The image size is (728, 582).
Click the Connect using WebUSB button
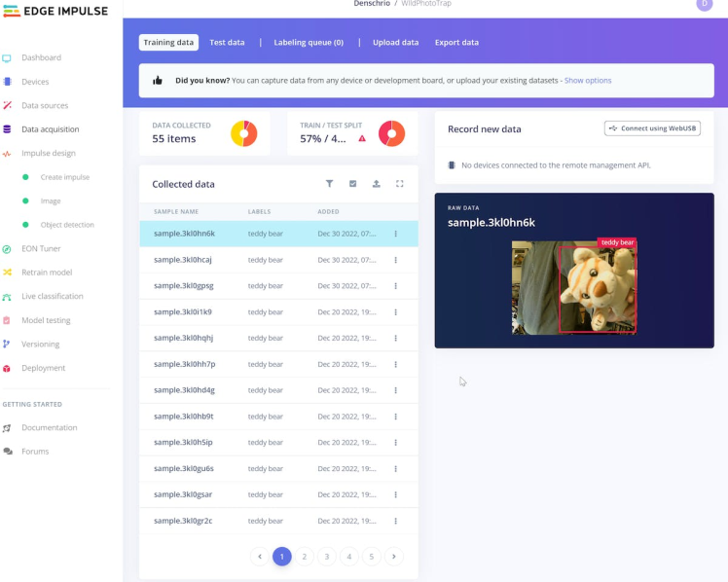coord(652,128)
